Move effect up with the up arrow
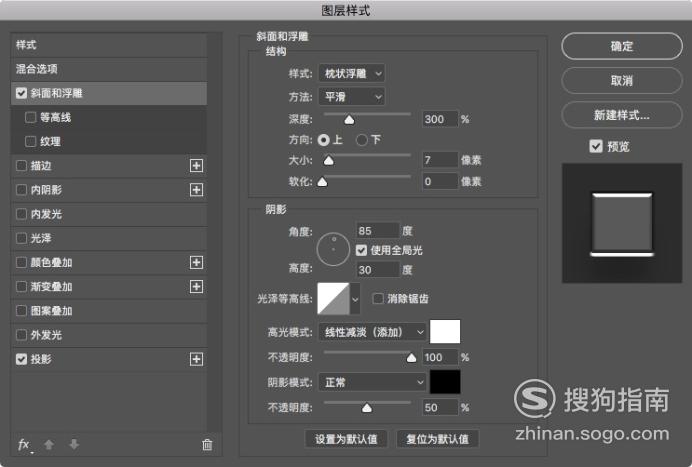This screenshot has width=692, height=467. [49, 444]
